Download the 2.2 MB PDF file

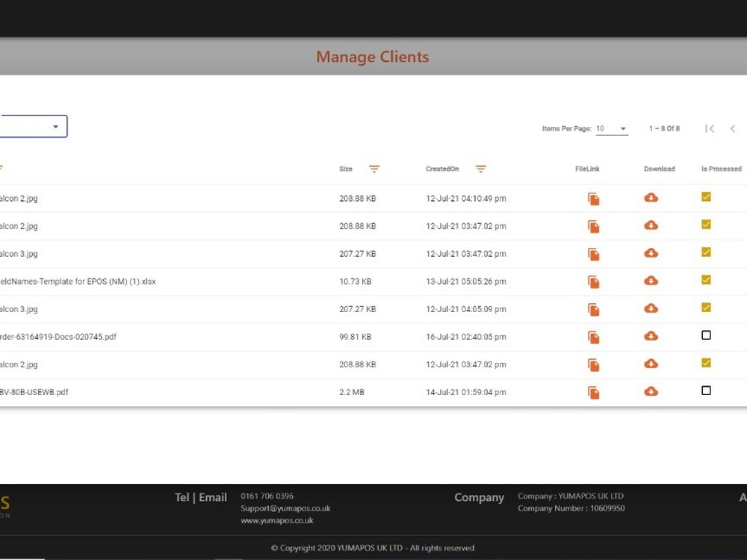tap(651, 391)
